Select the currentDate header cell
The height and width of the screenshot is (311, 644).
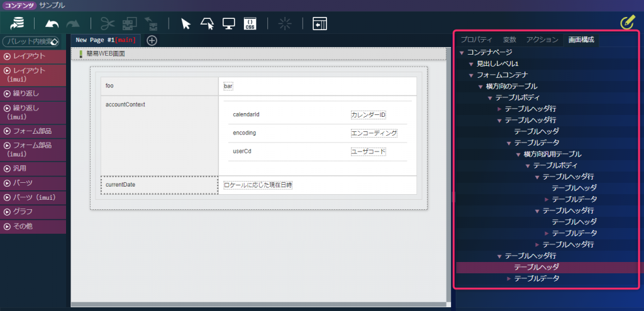pyautogui.click(x=160, y=185)
